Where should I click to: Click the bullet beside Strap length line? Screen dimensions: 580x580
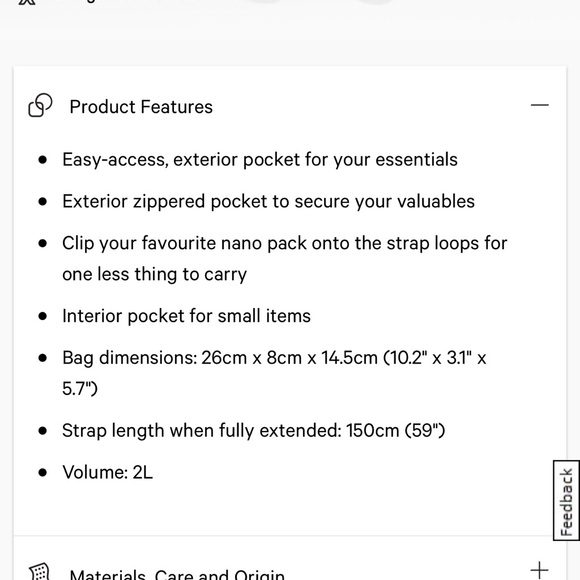pos(43,431)
